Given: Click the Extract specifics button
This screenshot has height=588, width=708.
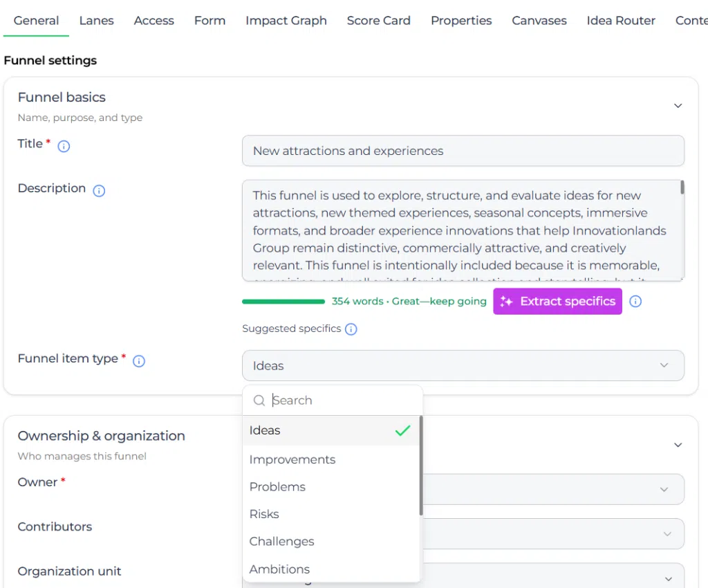Looking at the screenshot, I should pyautogui.click(x=558, y=301).
